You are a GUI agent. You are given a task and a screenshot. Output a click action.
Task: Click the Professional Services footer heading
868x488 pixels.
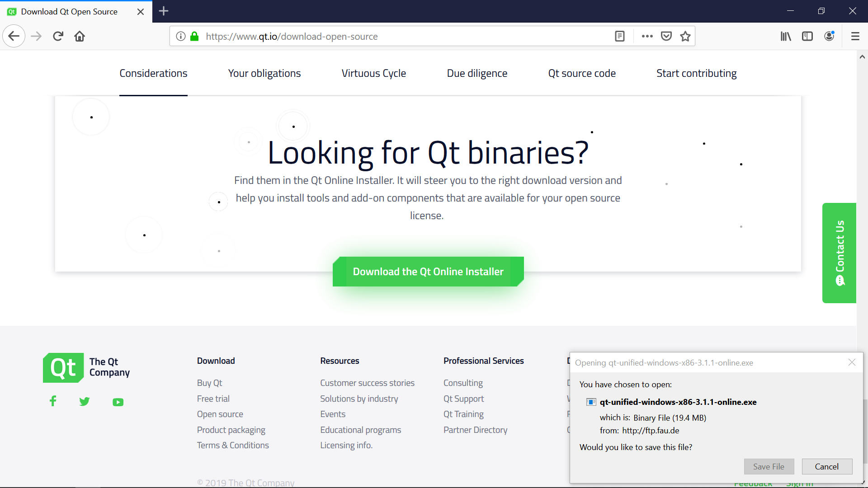point(483,361)
